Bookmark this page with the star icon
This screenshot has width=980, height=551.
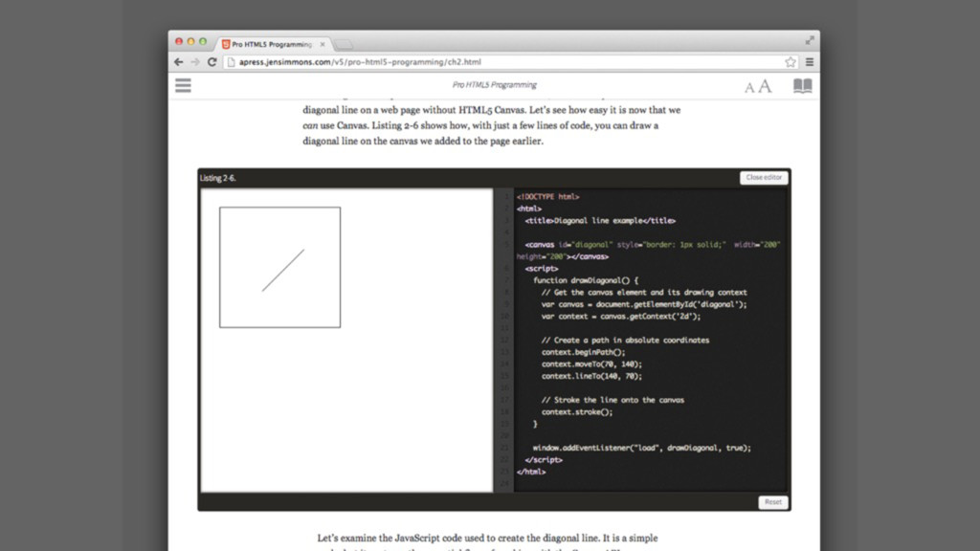tap(791, 62)
